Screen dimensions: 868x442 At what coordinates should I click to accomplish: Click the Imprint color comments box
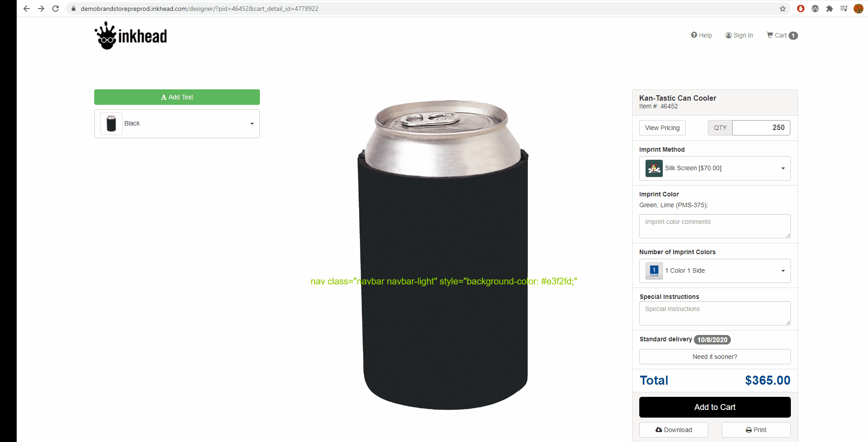pyautogui.click(x=715, y=226)
